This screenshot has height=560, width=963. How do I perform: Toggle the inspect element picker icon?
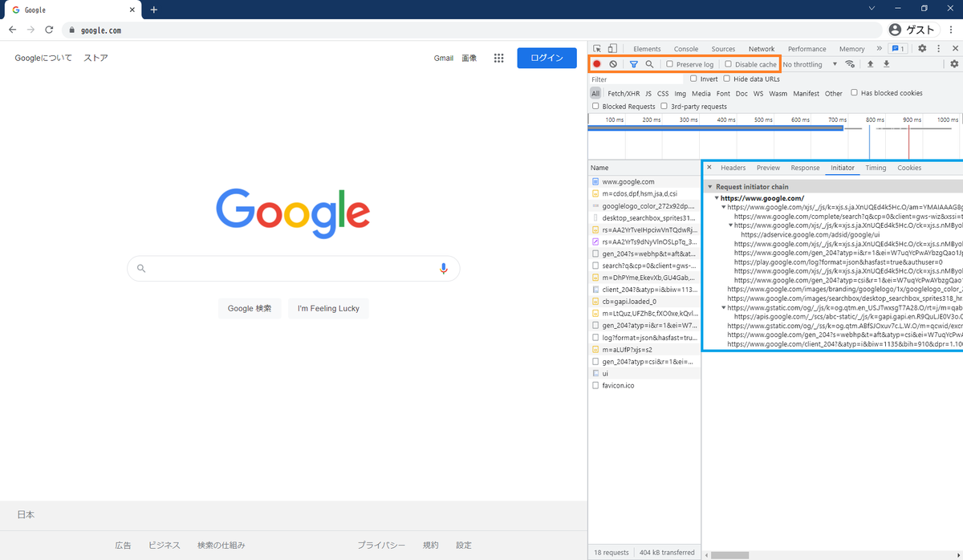(x=597, y=49)
